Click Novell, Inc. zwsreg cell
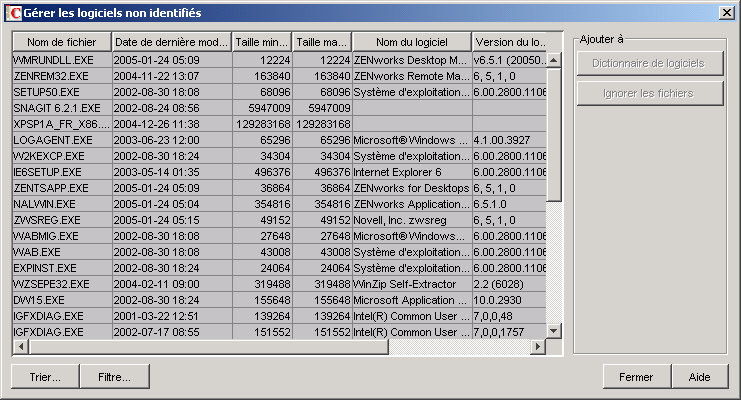The width and height of the screenshot is (741, 400). pyautogui.click(x=412, y=220)
